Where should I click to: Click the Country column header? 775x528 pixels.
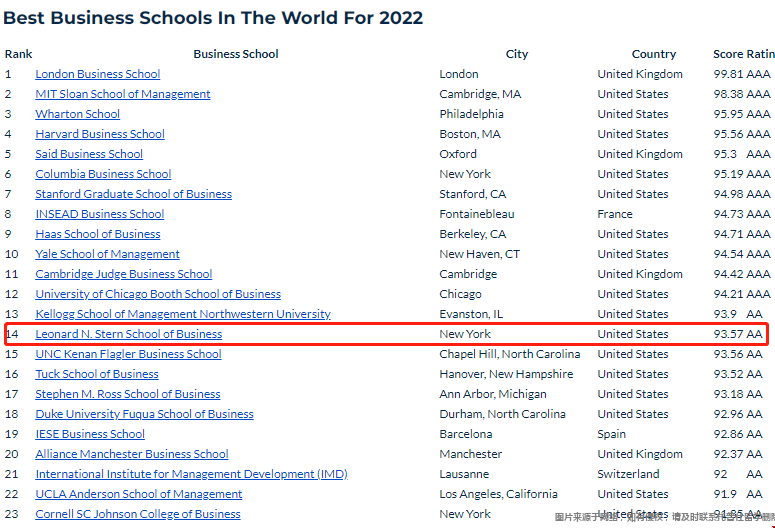tap(654, 54)
